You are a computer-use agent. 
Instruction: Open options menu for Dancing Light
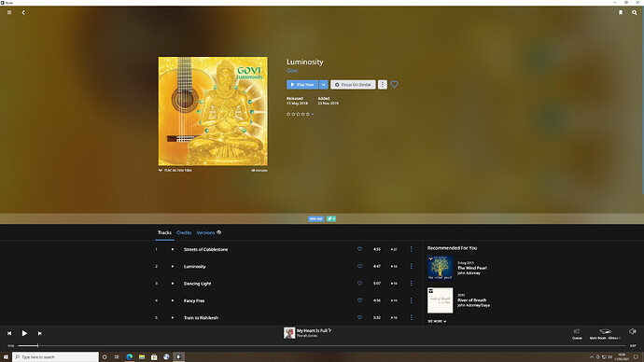click(411, 284)
